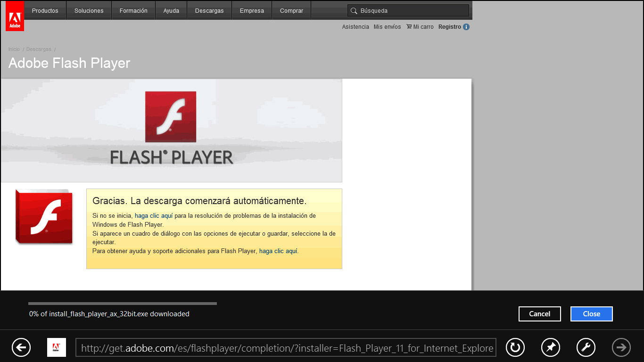Select the Formación menu item

click(x=133, y=10)
